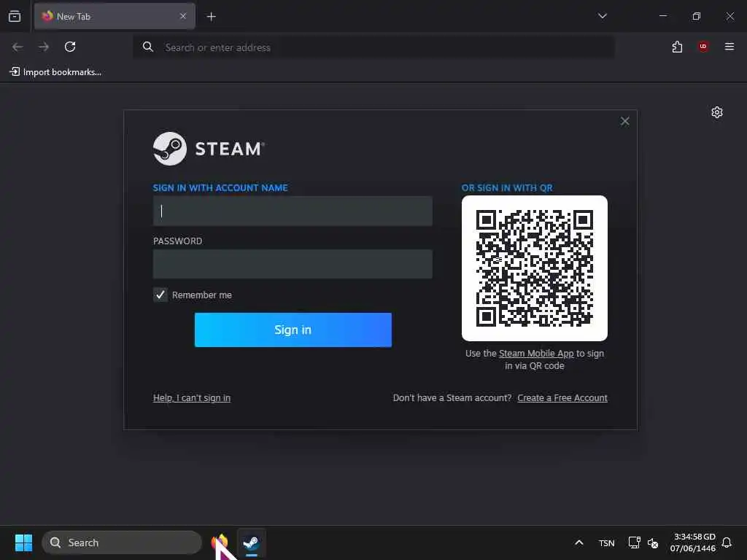This screenshot has height=560, width=747.
Task: Show hidden system tray icons
Action: pos(578,542)
